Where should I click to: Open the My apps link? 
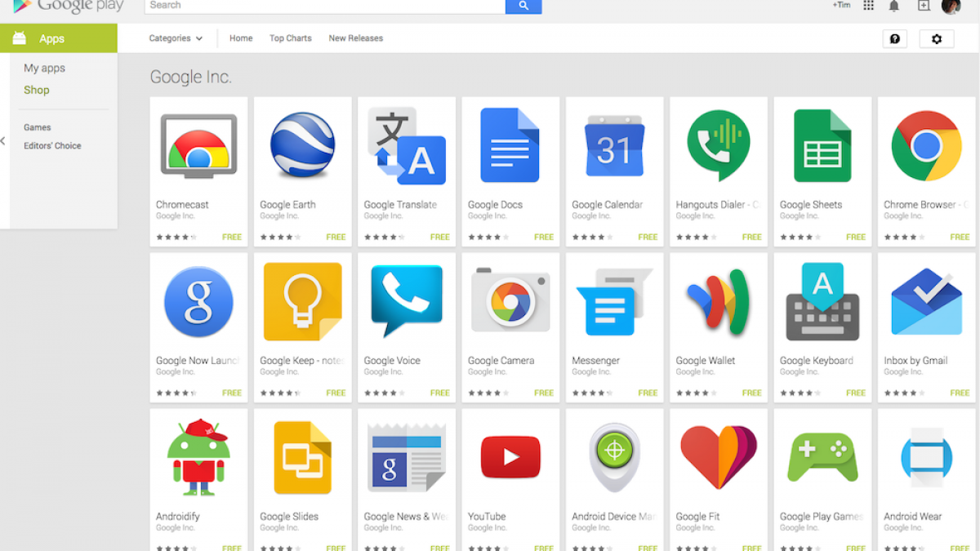coord(44,69)
